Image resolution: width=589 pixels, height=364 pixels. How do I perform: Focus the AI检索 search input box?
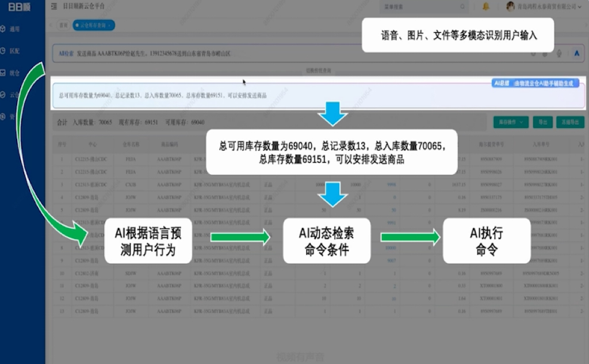(288, 53)
